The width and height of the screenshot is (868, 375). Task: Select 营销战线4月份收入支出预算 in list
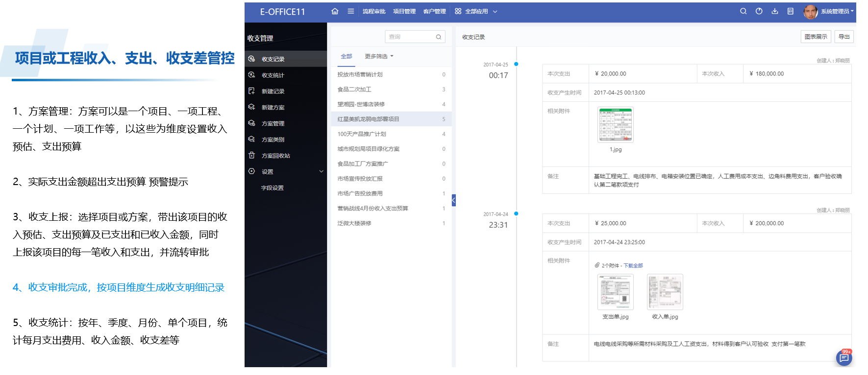tap(391, 208)
